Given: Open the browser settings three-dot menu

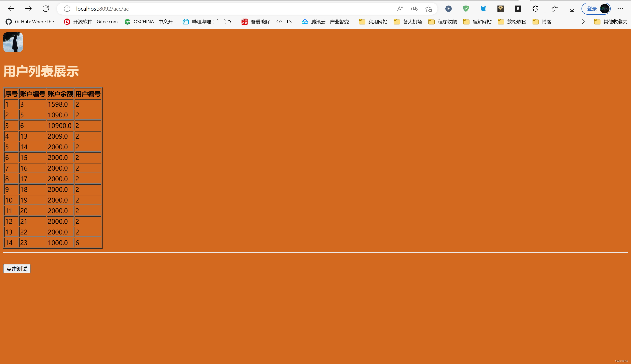Looking at the screenshot, I should [x=620, y=8].
